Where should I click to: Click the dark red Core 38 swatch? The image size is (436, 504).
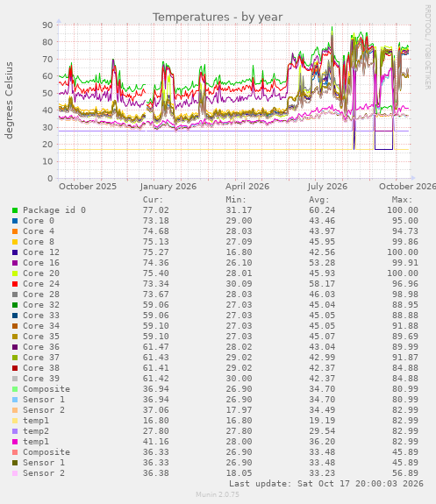click(15, 368)
